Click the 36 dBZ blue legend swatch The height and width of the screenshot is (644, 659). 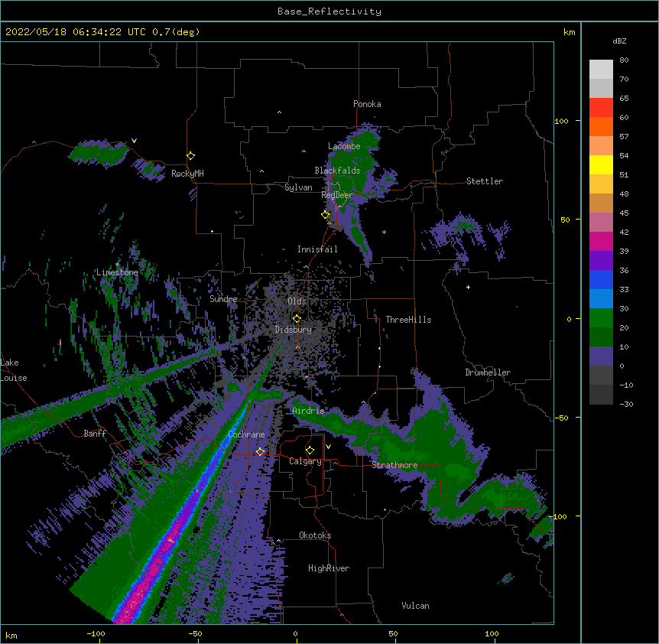(601, 279)
